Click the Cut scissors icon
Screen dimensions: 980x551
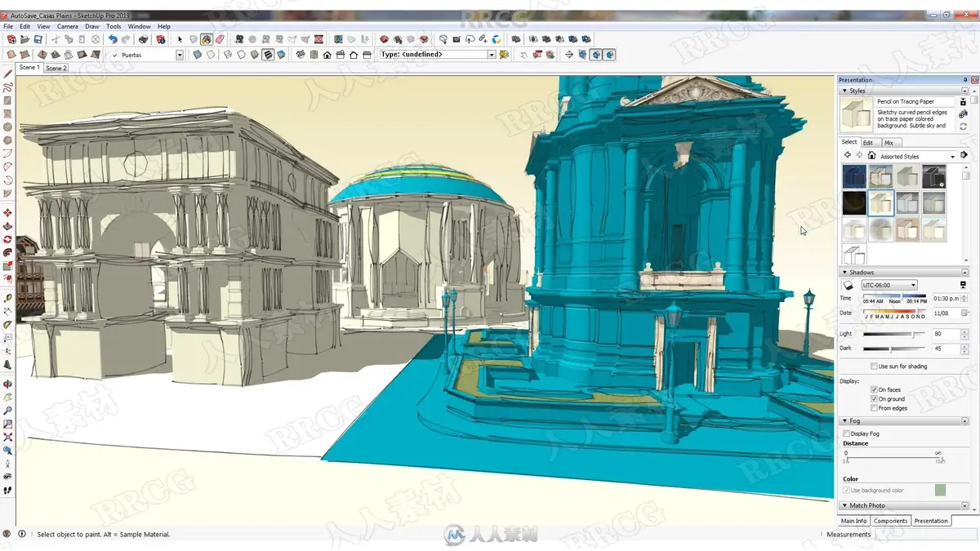(56, 39)
